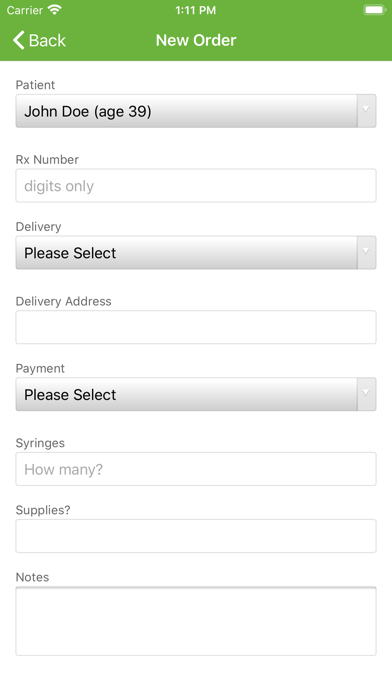Click the Rx Number label
392x696 pixels.
[47, 159]
